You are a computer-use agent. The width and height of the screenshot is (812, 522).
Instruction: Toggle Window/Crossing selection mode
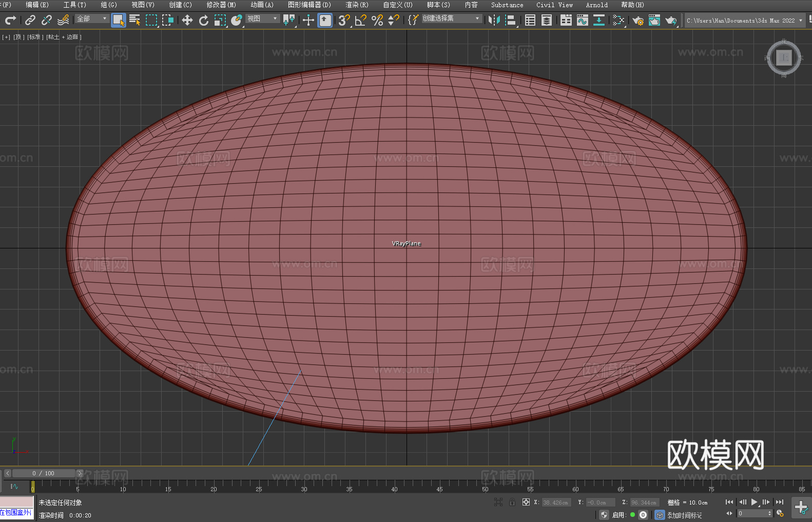[168, 20]
